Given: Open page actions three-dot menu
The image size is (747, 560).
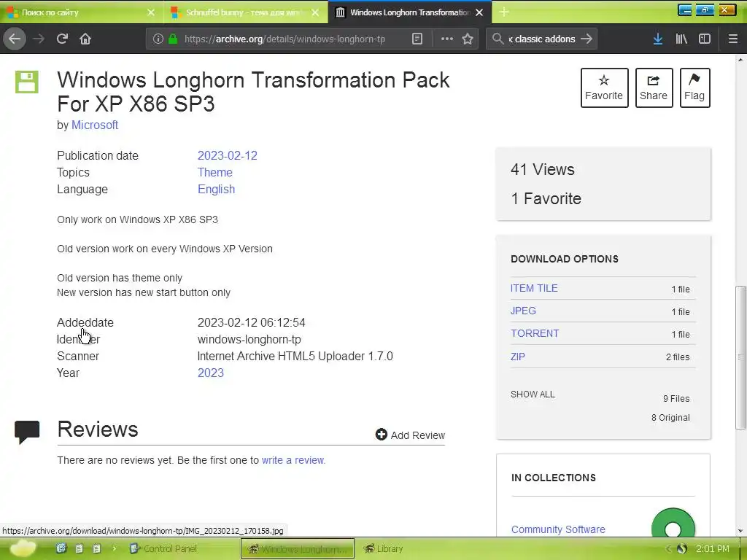Looking at the screenshot, I should 447,39.
